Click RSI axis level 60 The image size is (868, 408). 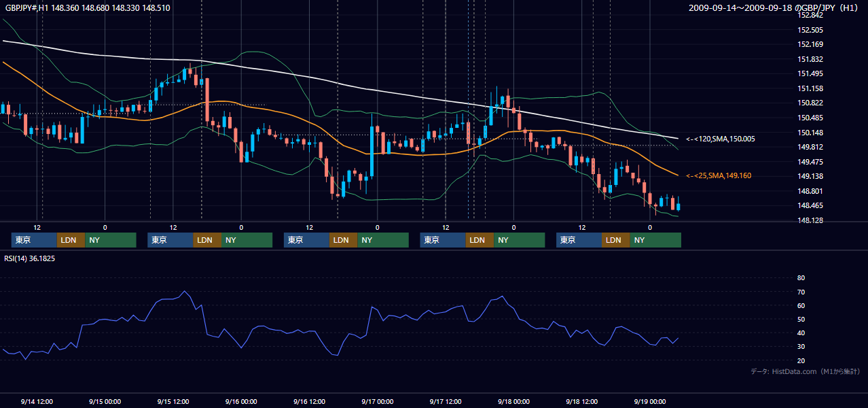(x=801, y=305)
